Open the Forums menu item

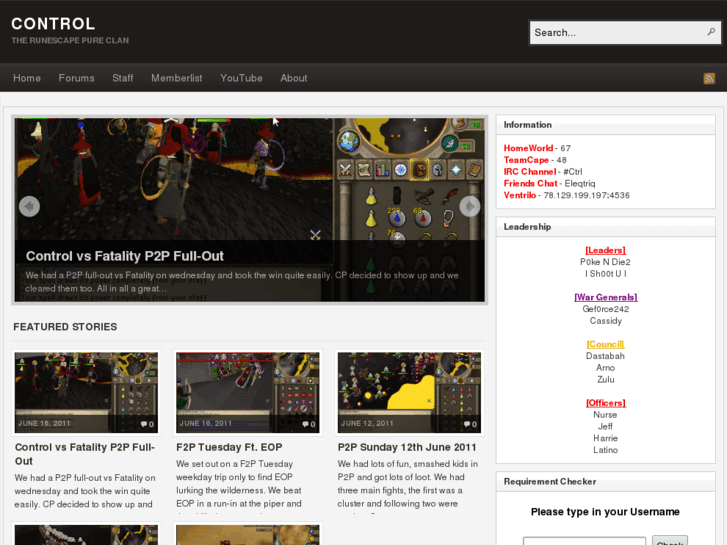(x=77, y=78)
